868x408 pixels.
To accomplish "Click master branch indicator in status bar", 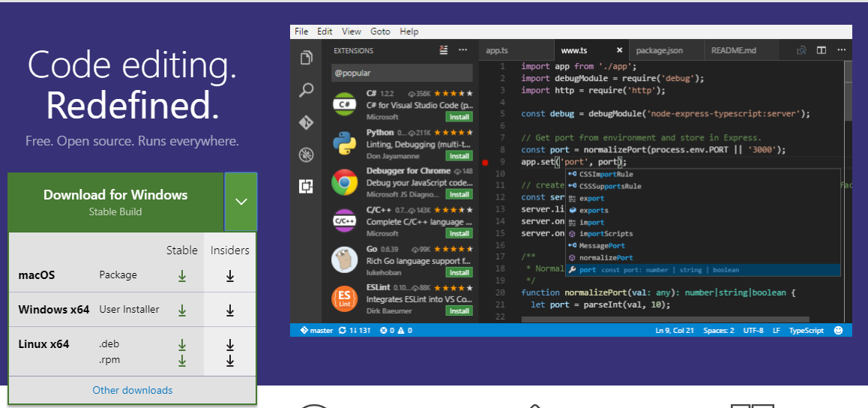I will (316, 331).
